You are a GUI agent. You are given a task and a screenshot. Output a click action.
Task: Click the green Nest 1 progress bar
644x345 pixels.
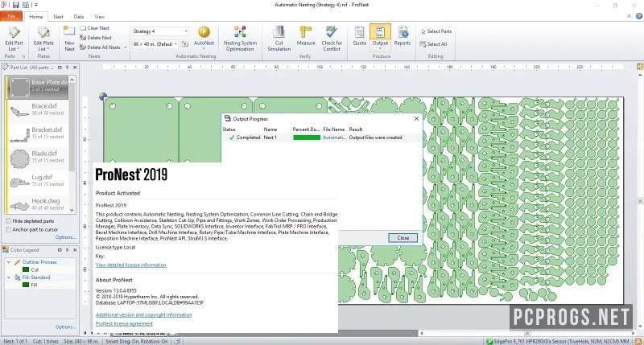307,138
